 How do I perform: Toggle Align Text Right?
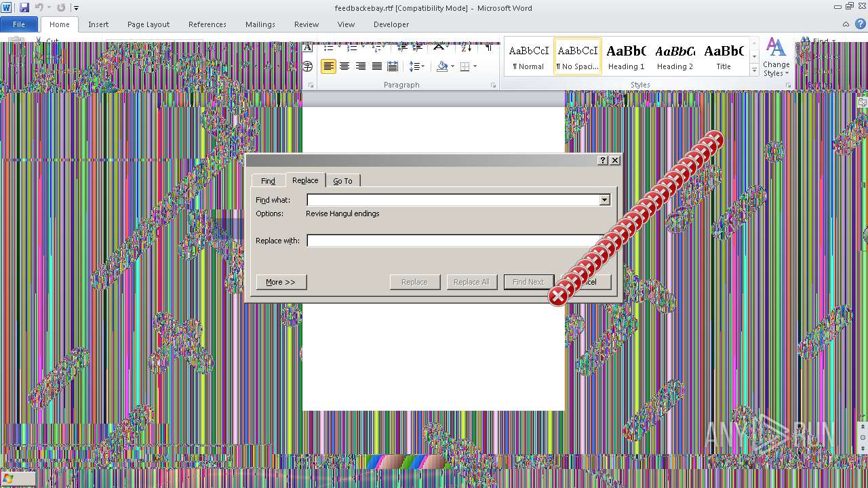point(361,66)
